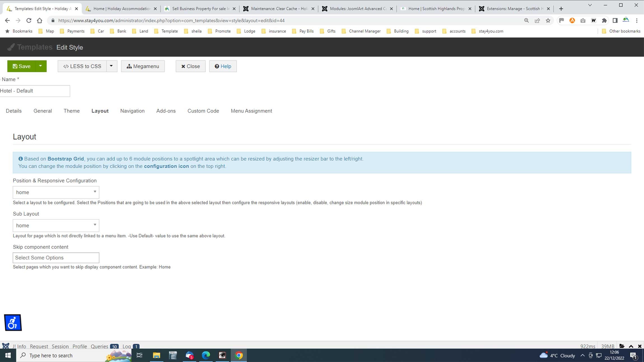Image resolution: width=644 pixels, height=362 pixels.
Task: Open the Position & Responsive Configuration dropdown
Action: [56, 192]
